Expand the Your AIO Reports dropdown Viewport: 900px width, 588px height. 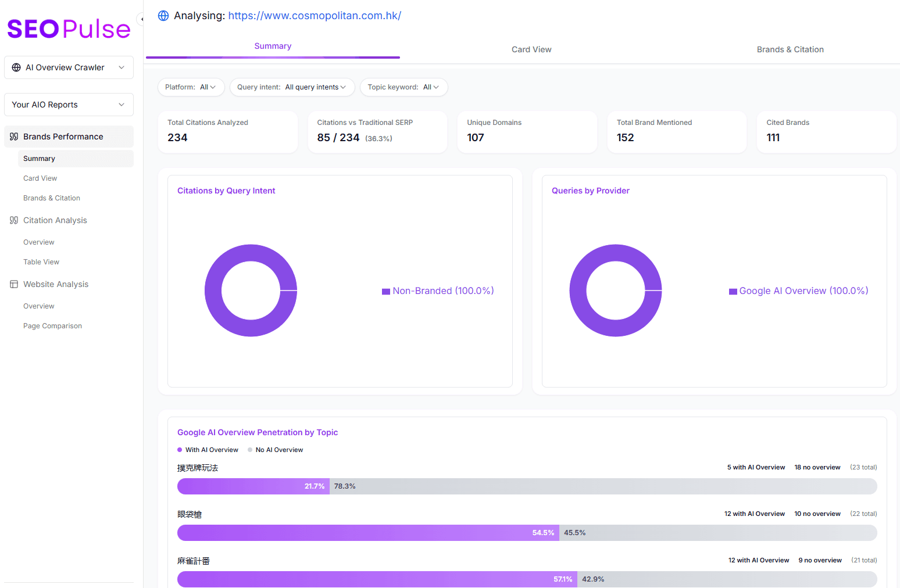click(x=69, y=105)
